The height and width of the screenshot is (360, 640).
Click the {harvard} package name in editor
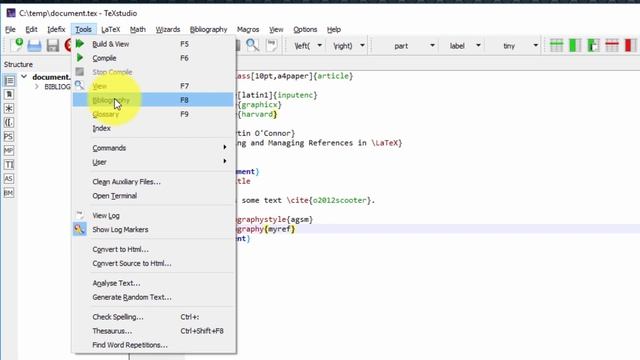pyautogui.click(x=257, y=114)
